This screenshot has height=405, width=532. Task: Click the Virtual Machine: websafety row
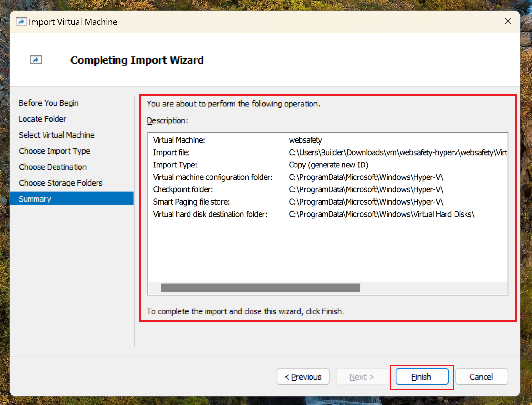pyautogui.click(x=328, y=140)
